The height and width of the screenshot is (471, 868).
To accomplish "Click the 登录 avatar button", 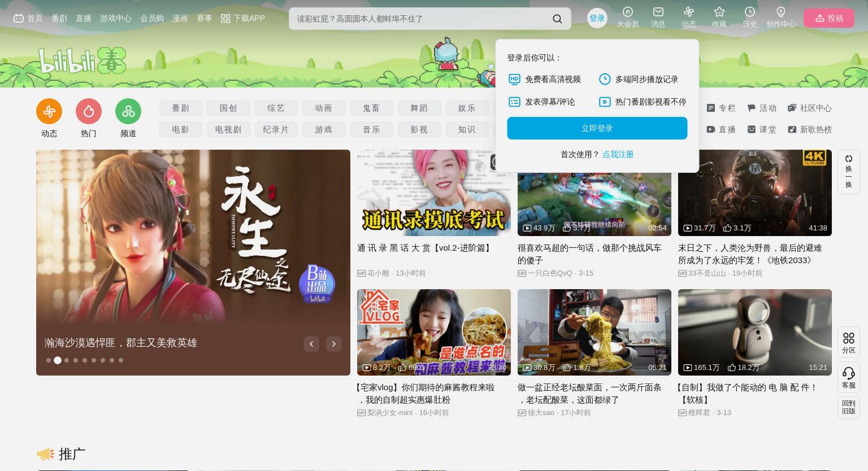I will [597, 18].
